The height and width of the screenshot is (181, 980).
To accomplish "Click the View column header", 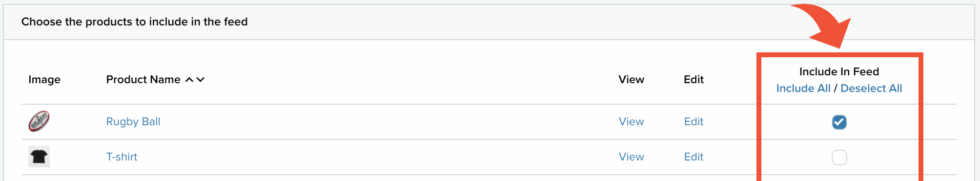I will coord(631,79).
